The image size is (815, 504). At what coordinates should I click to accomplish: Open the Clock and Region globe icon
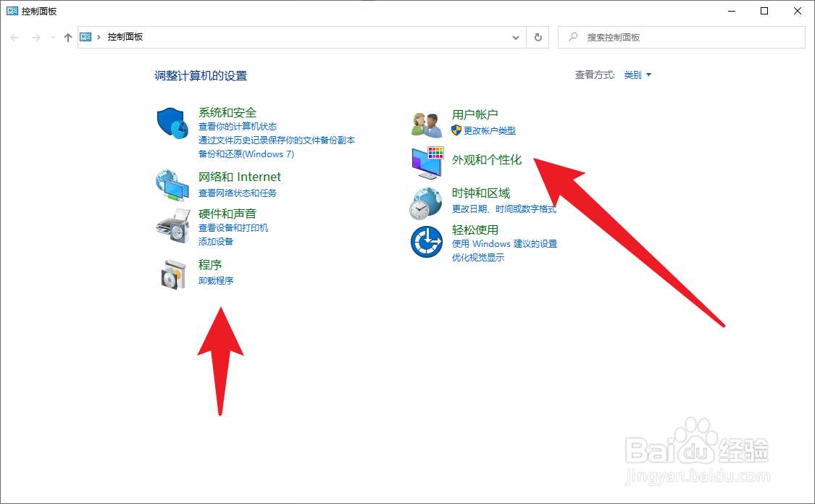click(x=426, y=203)
